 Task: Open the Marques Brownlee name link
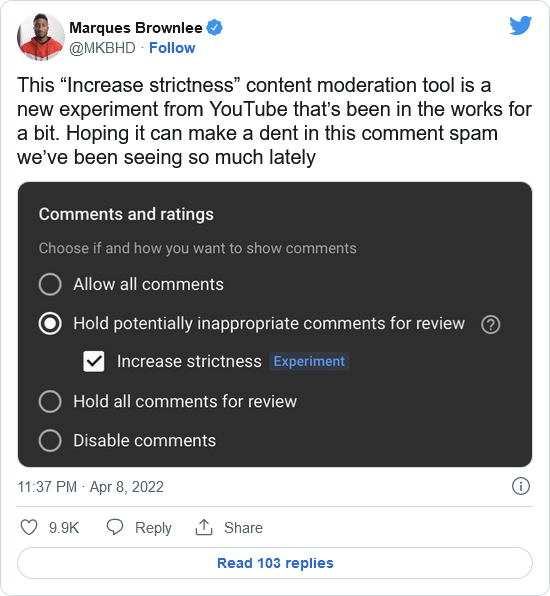coord(136,28)
